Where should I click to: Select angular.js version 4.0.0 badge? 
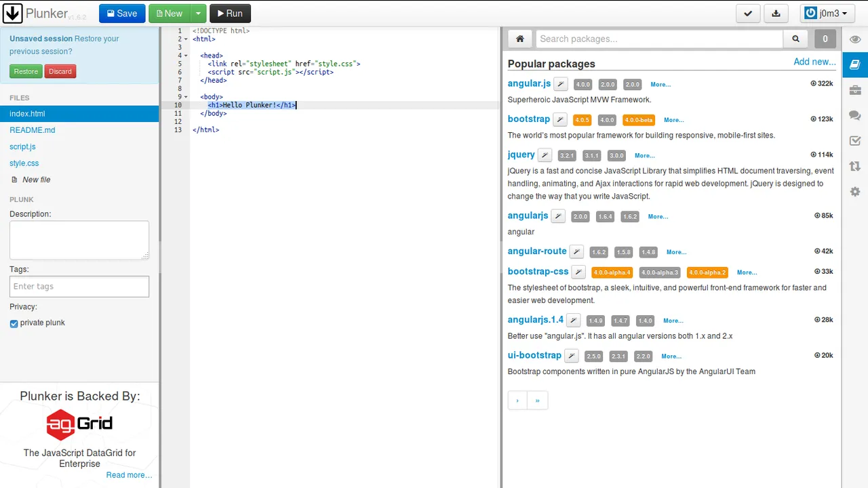tap(583, 85)
